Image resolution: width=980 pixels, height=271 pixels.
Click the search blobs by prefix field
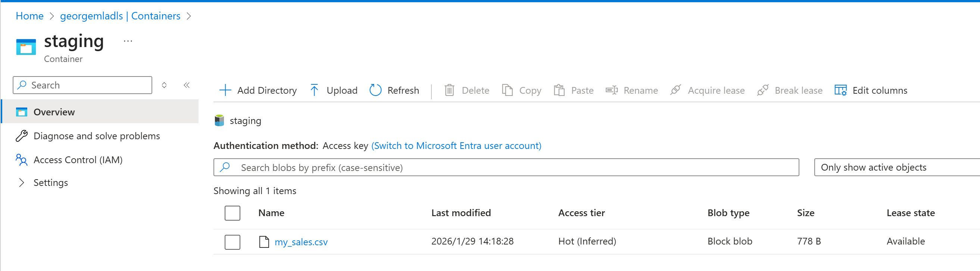coord(506,168)
